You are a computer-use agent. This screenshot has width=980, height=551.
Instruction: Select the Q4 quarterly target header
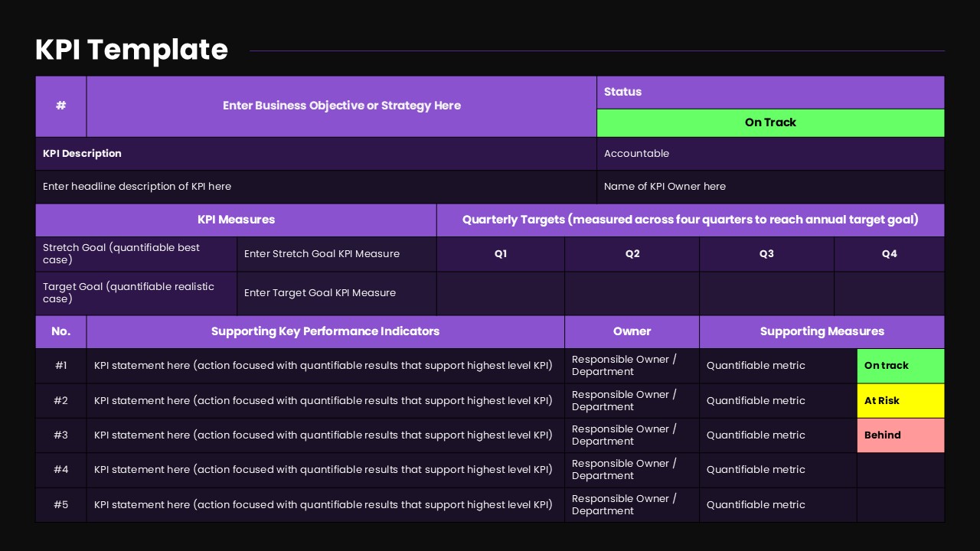[x=889, y=253]
